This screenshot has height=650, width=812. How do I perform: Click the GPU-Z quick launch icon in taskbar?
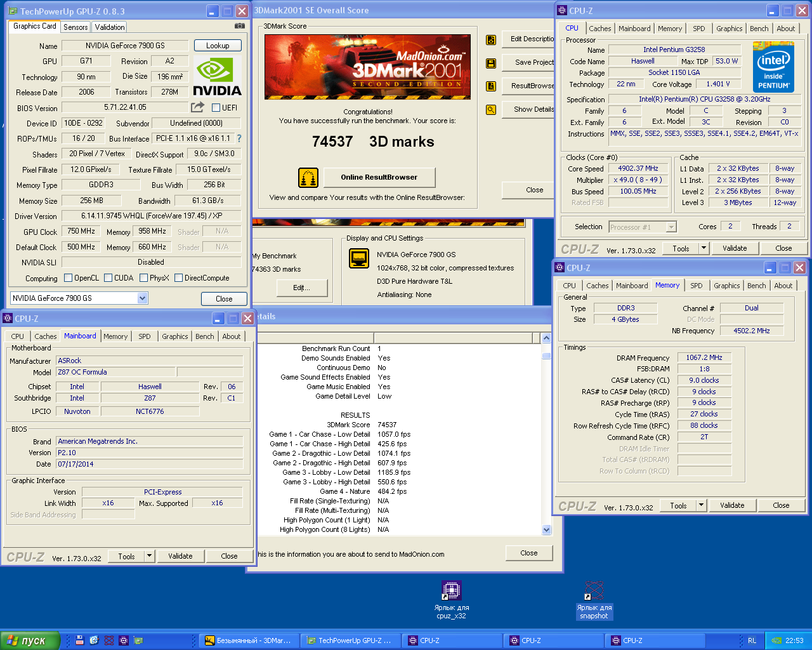tap(138, 640)
